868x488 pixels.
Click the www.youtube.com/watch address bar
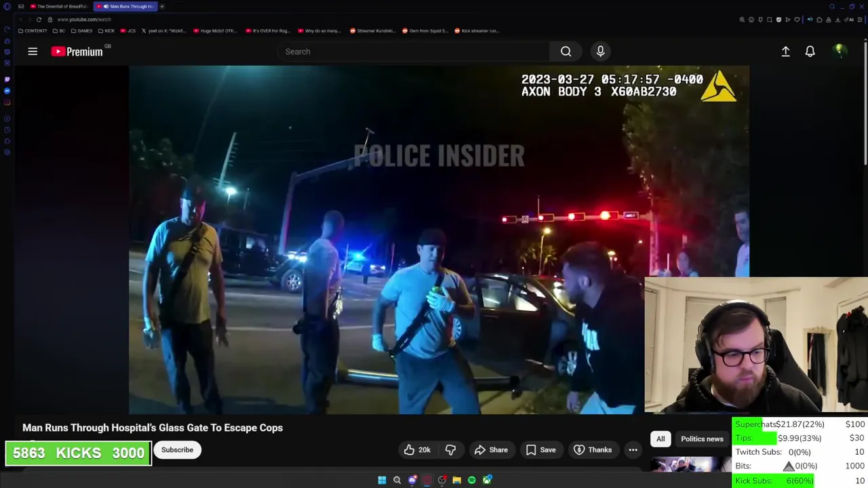[84, 20]
